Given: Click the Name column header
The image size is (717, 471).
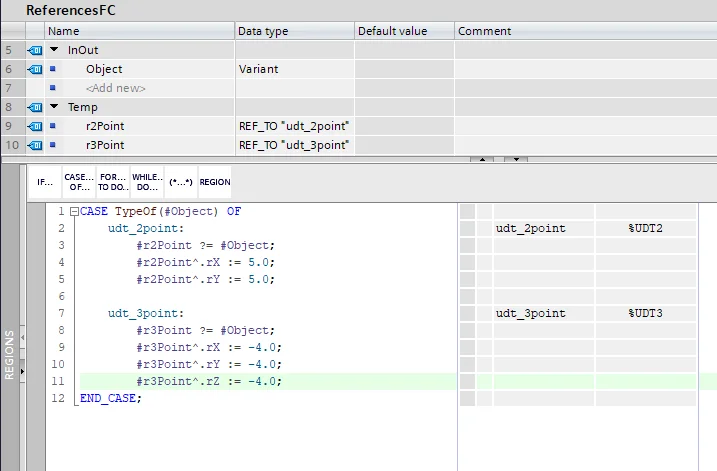Looking at the screenshot, I should pos(140,31).
